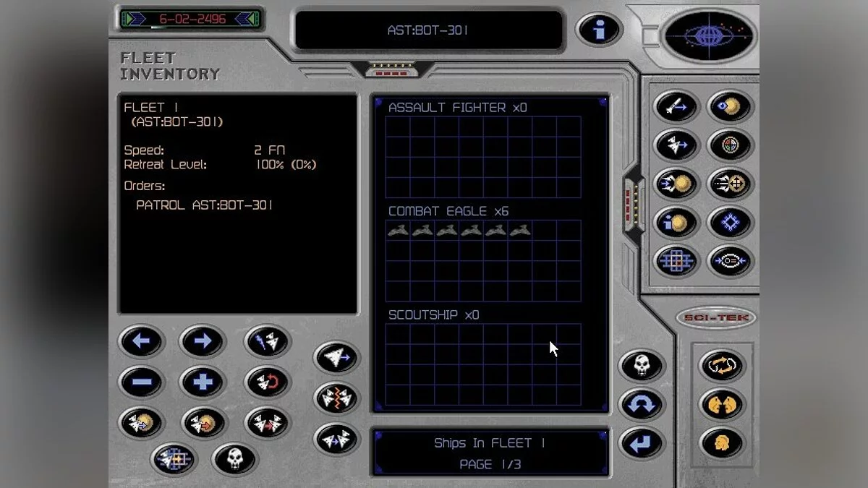The image size is (868, 488).
Task: Click the skull button beside the ship grid icon
Action: [x=234, y=458]
